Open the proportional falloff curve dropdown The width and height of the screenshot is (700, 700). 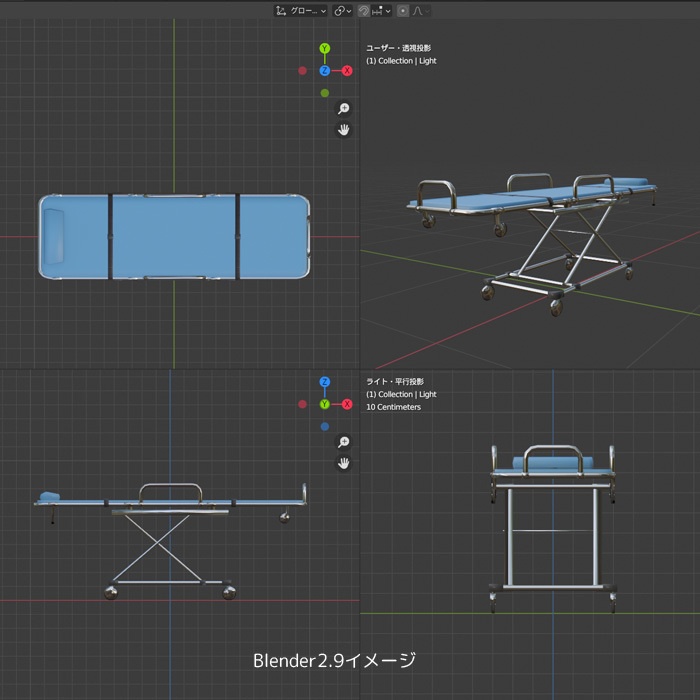click(x=421, y=11)
